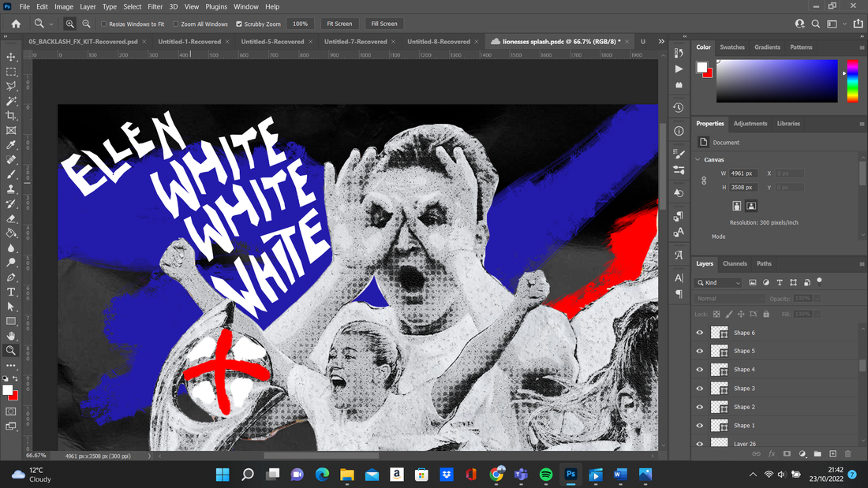
Task: Open the Color panel options menu
Action: tap(862, 47)
